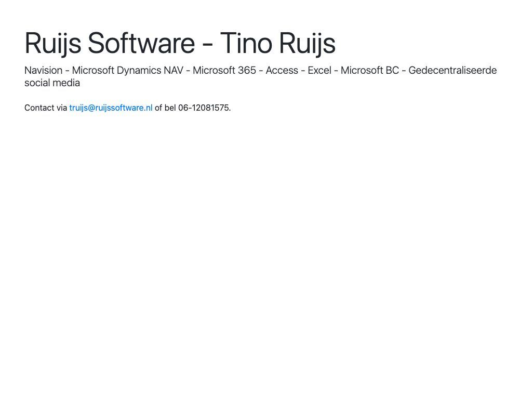Screen dimensions: 532x399
Task: Click the word "Gedecentraliseerde"
Action: tap(453, 70)
